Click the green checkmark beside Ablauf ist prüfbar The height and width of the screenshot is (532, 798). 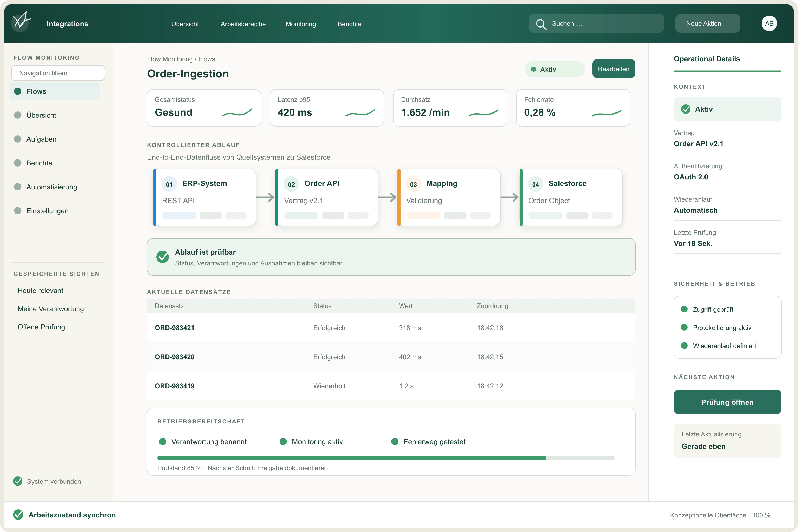pyautogui.click(x=163, y=257)
